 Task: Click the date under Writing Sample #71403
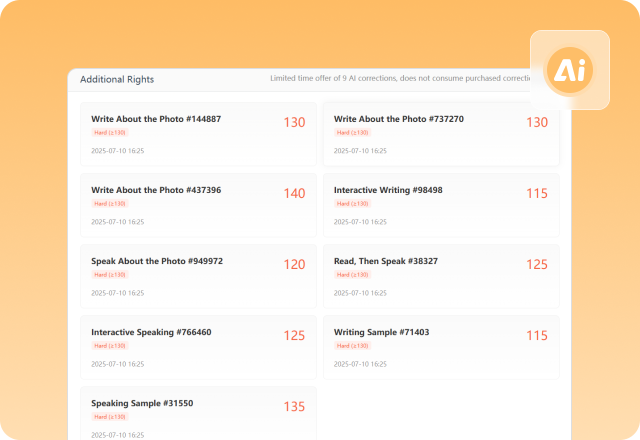pos(360,364)
